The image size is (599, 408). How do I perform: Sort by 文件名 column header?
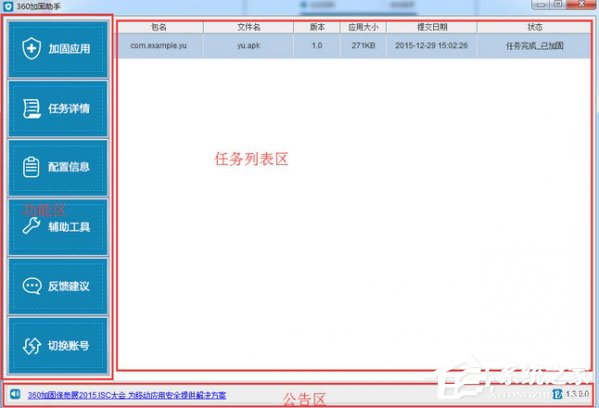pyautogui.click(x=248, y=27)
